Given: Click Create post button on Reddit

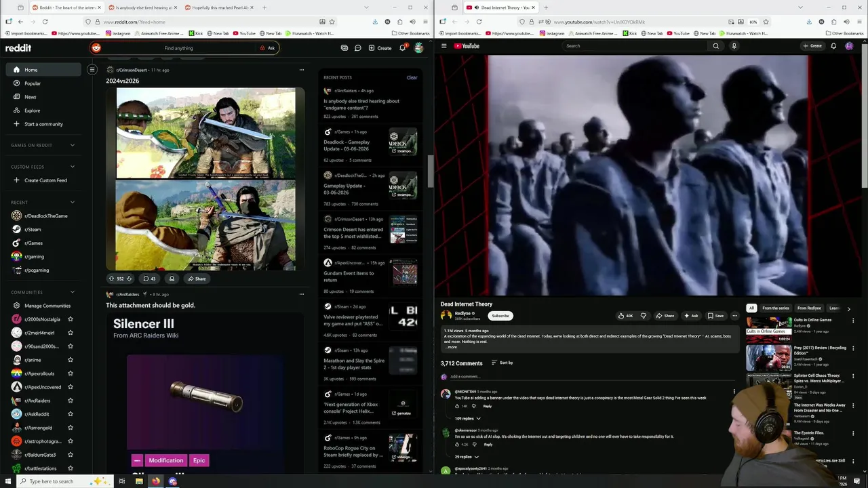Looking at the screenshot, I should point(380,48).
